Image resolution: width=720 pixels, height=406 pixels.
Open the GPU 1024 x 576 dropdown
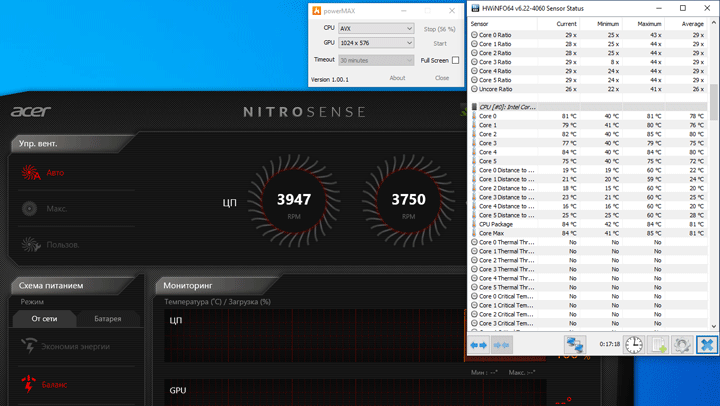pos(376,43)
